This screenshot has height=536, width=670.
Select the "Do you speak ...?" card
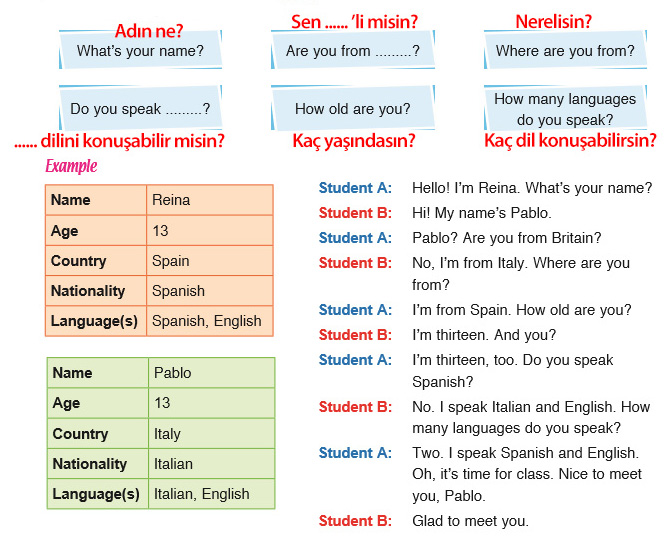tap(140, 109)
